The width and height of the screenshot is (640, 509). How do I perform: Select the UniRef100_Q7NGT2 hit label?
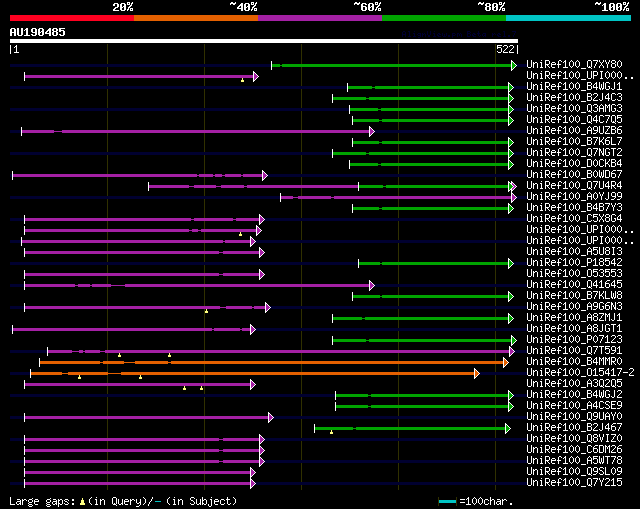[x=574, y=153]
